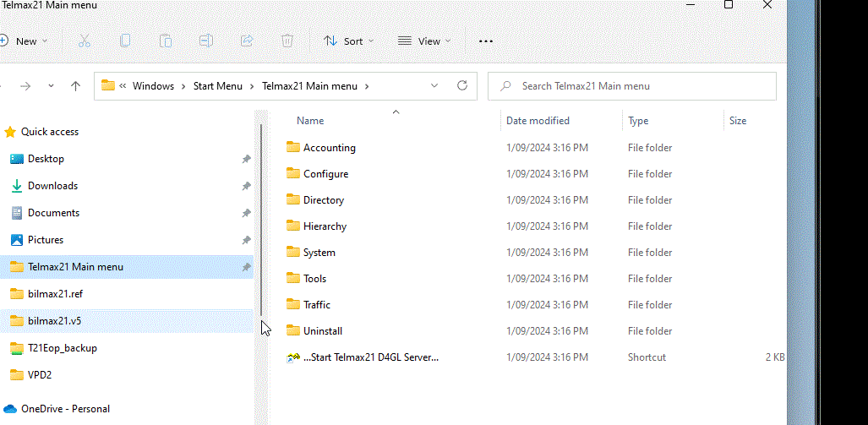
Task: Open the See more ellipsis menu
Action: 485,41
